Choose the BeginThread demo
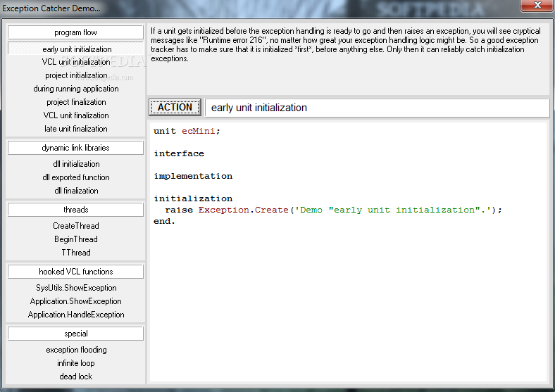Screen dimensions: 555x392 click(x=76, y=239)
